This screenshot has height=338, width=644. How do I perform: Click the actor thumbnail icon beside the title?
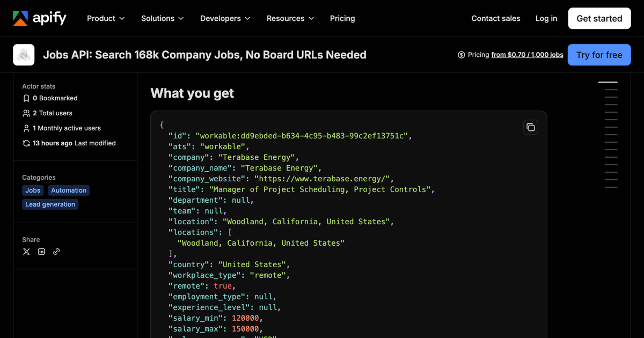tap(24, 55)
